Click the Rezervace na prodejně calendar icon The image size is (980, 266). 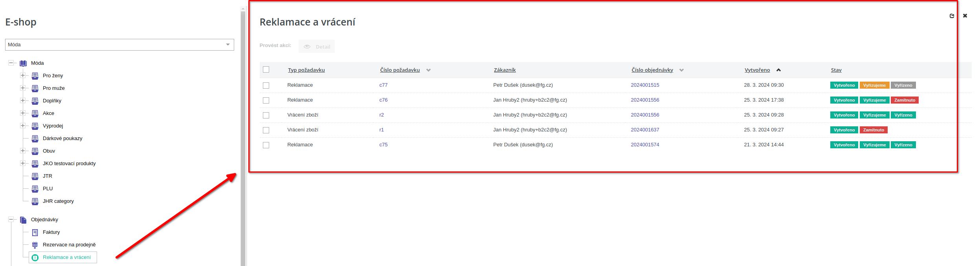(x=35, y=245)
